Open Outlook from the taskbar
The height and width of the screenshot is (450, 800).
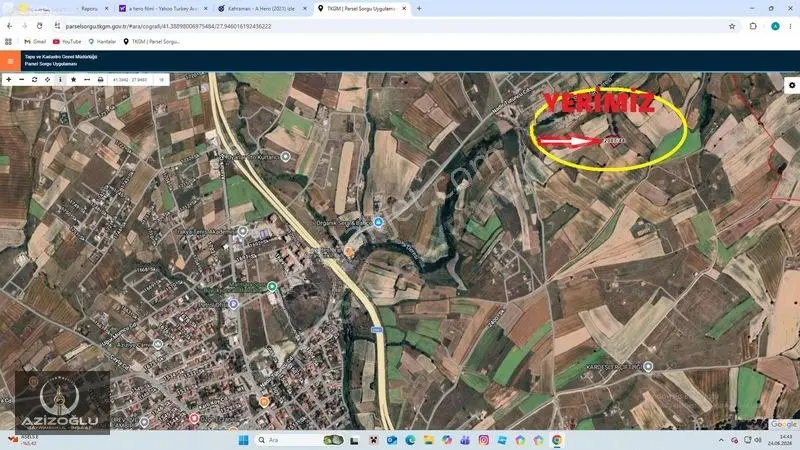click(391, 440)
